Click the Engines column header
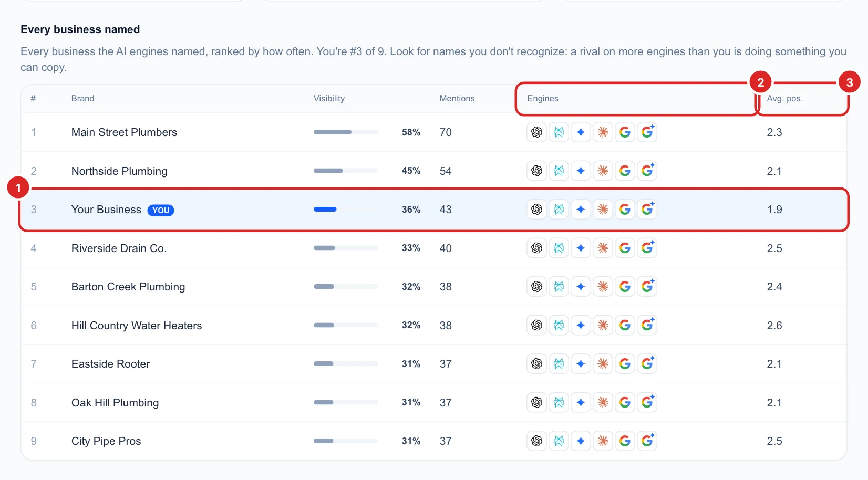 [x=543, y=98]
